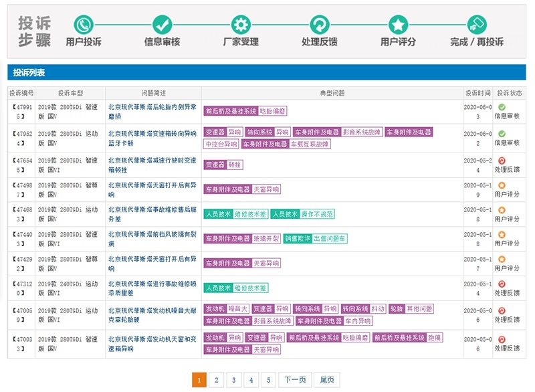
Task: Click red 处理反馈 icon for complaint 470059
Action: (502, 310)
